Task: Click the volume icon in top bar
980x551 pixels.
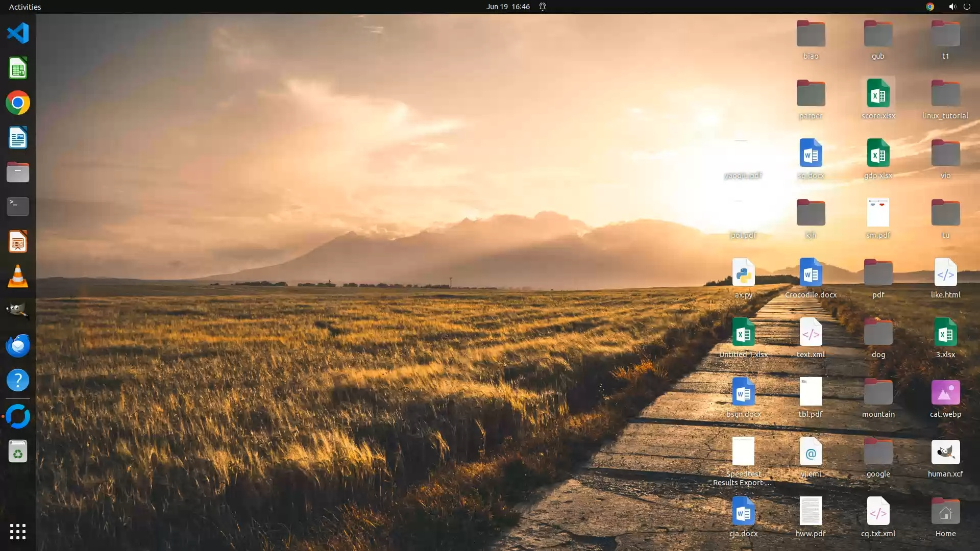Action: (952, 7)
